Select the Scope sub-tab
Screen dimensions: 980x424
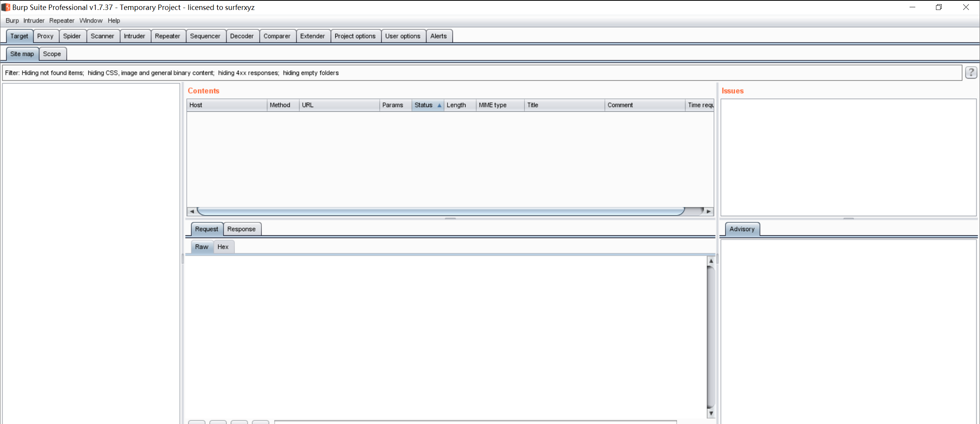tap(52, 54)
